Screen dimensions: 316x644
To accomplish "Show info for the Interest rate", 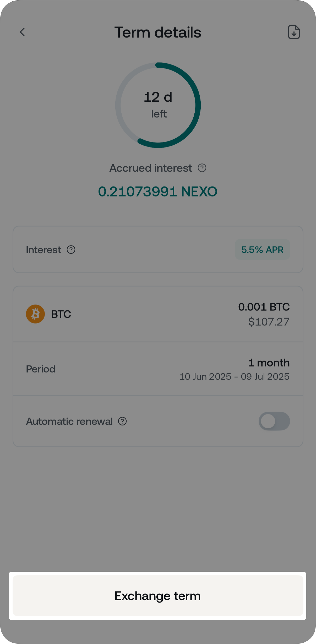I will point(71,250).
